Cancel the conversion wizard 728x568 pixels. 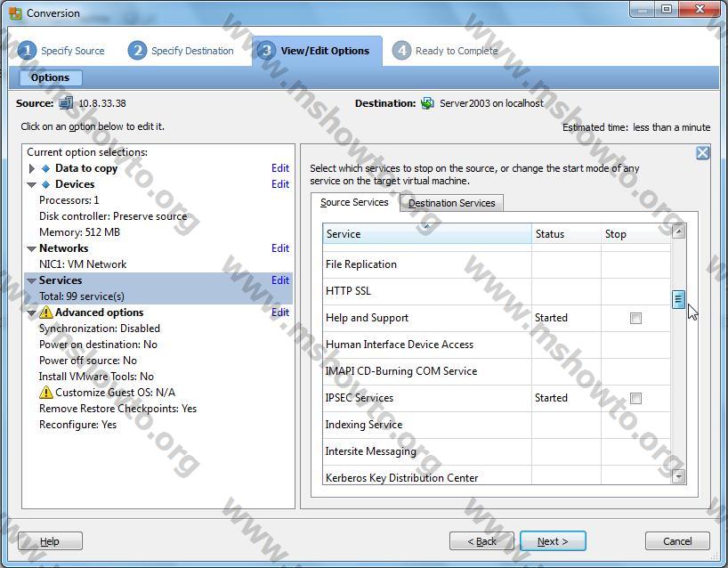677,541
